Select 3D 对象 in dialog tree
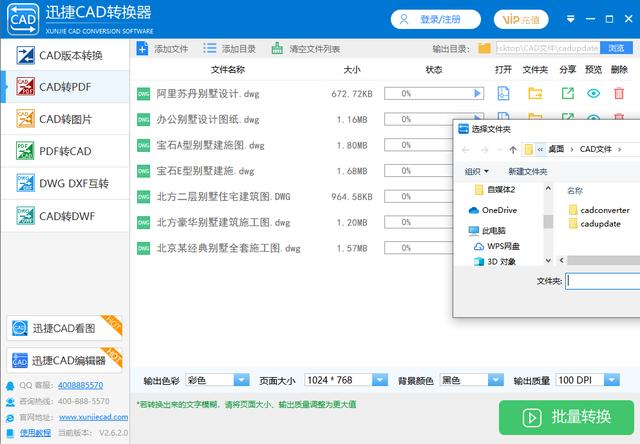This screenshot has width=640, height=444. pyautogui.click(x=495, y=262)
